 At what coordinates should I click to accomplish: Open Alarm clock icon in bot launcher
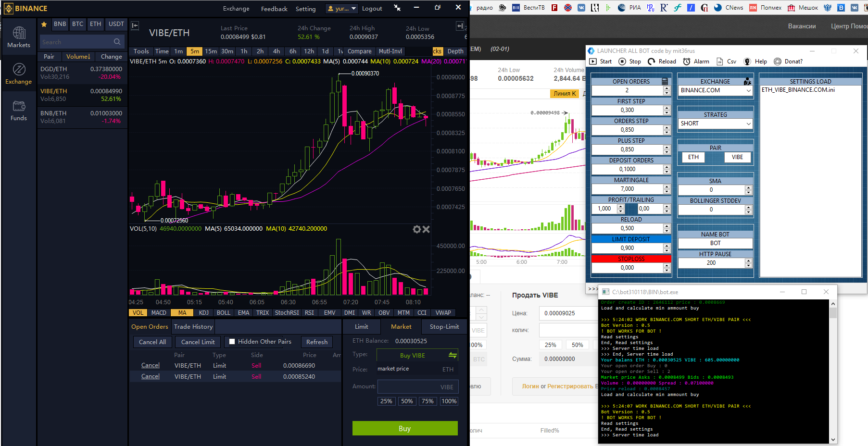click(687, 62)
